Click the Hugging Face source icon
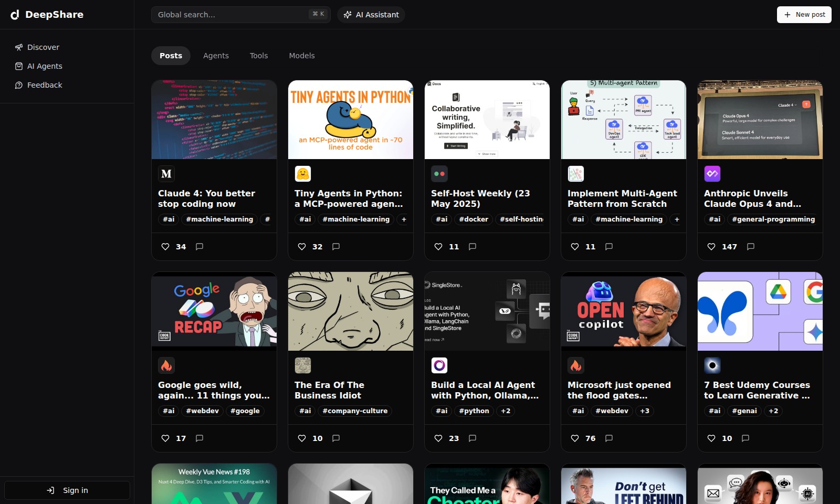This screenshot has height=504, width=840. tap(303, 174)
